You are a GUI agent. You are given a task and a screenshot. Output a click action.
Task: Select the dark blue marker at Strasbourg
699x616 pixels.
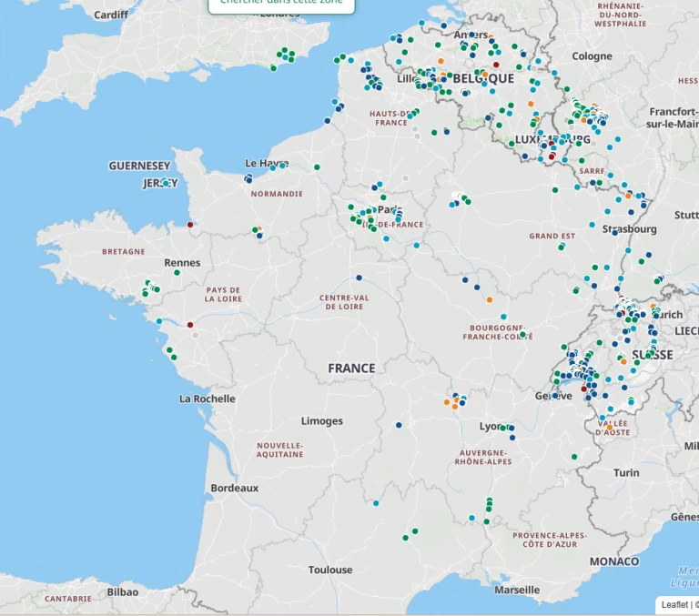click(614, 233)
